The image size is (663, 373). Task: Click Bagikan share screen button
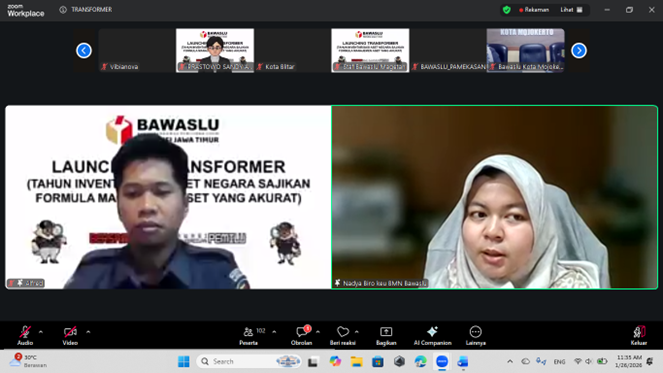click(386, 336)
